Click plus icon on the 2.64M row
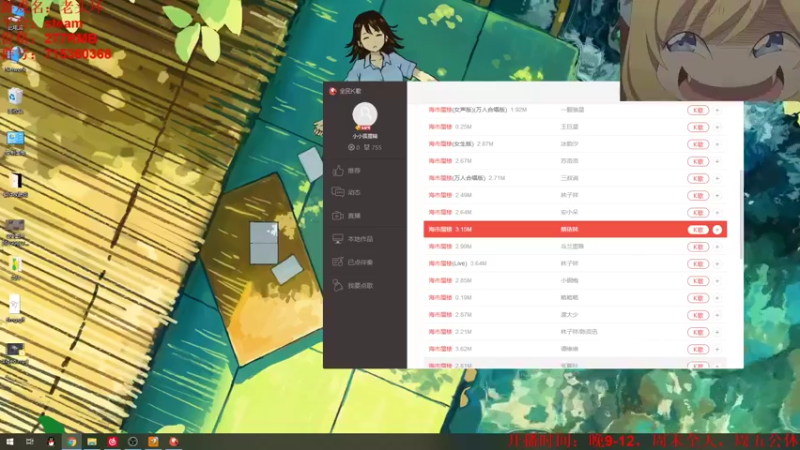800x450 pixels. [717, 213]
